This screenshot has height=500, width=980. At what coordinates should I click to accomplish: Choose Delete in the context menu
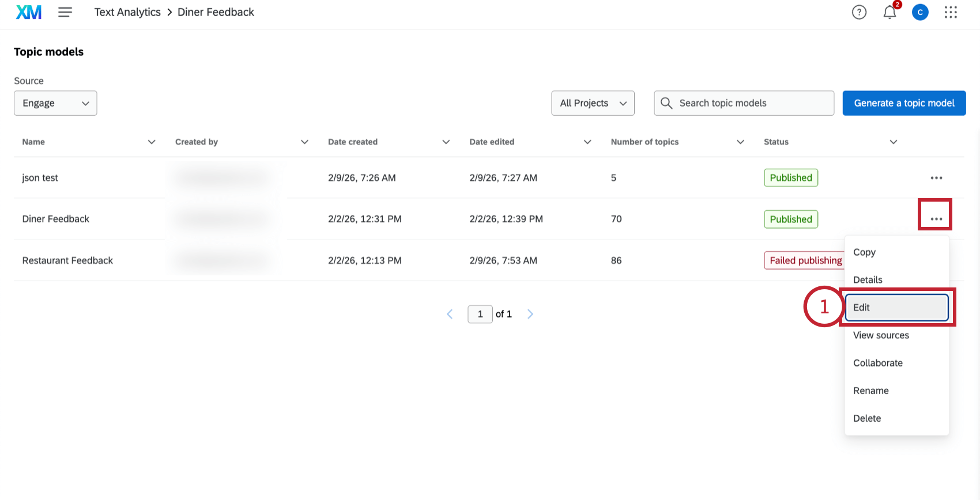coord(867,418)
